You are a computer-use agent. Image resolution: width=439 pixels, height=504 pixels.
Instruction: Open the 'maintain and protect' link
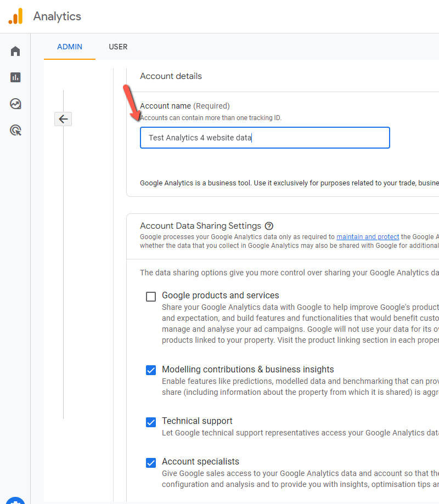coord(368,237)
